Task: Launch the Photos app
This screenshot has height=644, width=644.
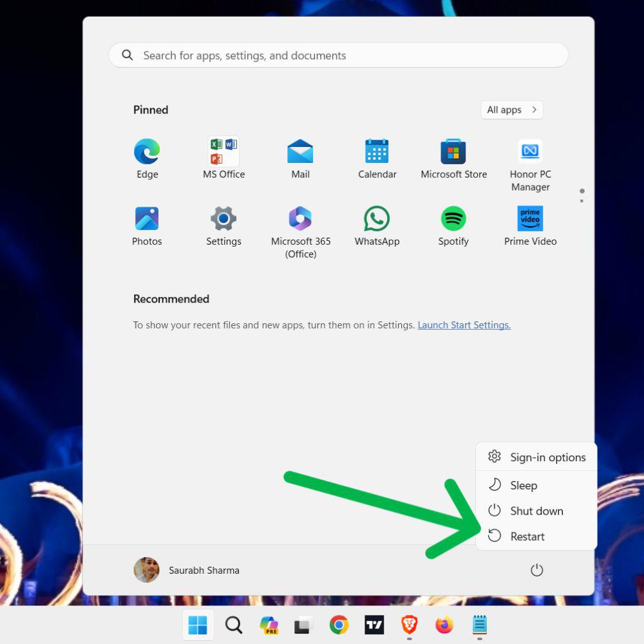Action: 147,226
